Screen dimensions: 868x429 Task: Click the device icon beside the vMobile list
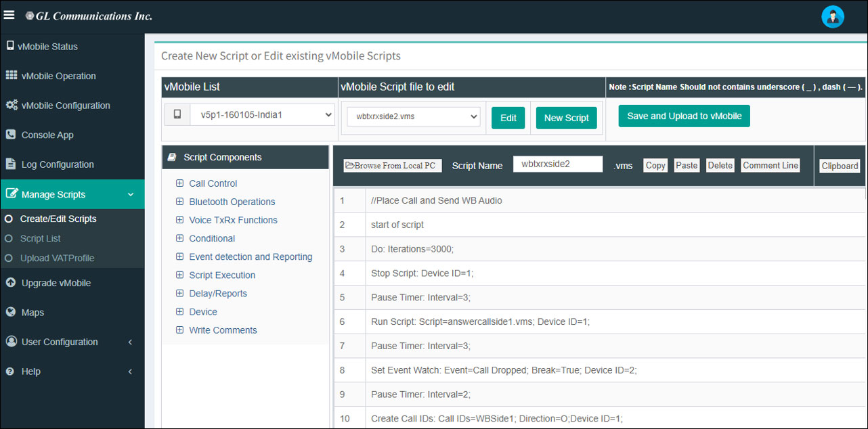point(177,115)
